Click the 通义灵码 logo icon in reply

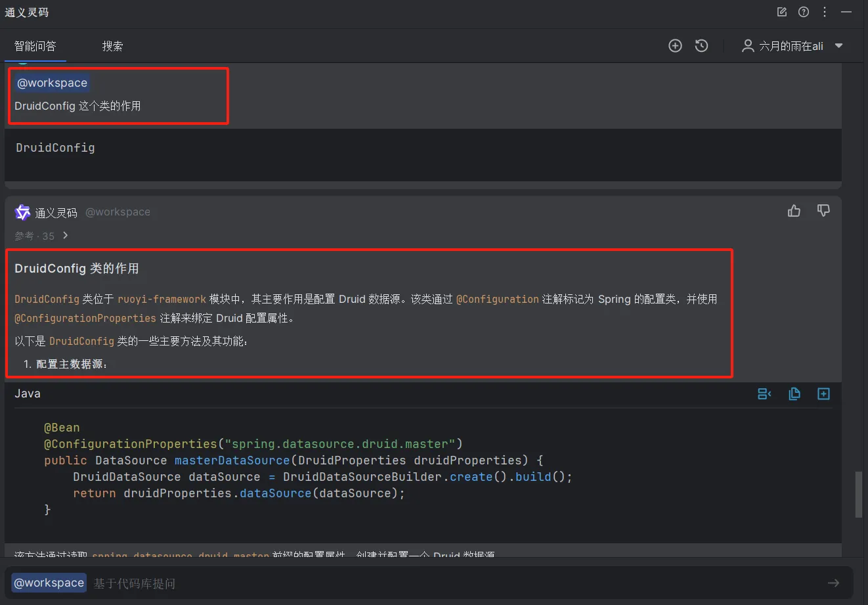point(23,212)
